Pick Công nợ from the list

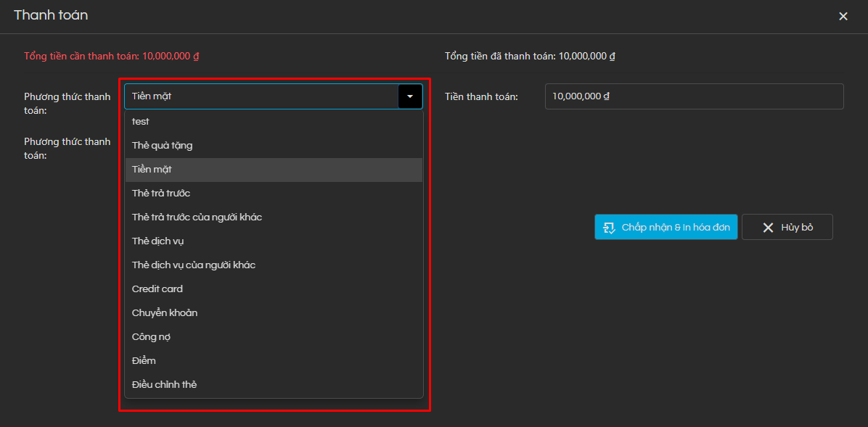(151, 337)
